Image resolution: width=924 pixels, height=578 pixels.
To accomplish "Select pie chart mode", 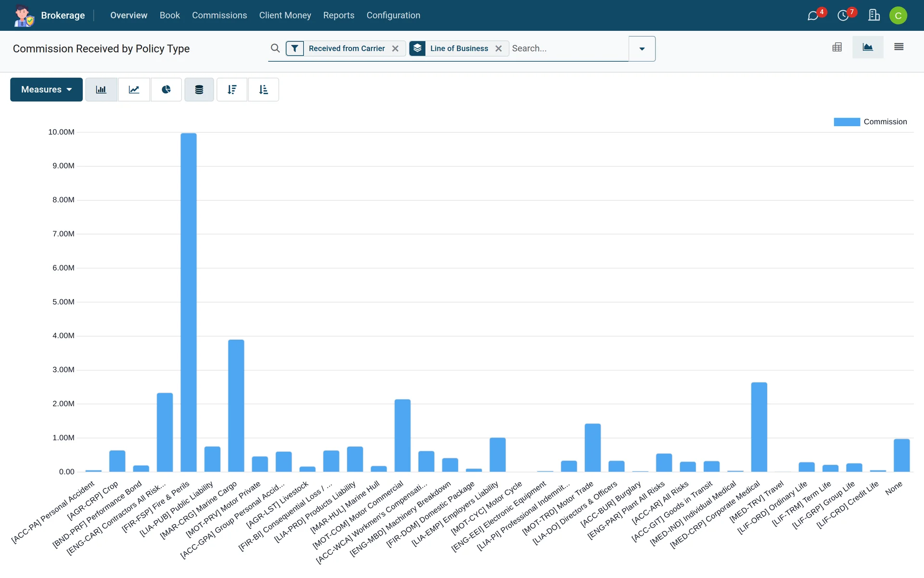I will coord(166,90).
